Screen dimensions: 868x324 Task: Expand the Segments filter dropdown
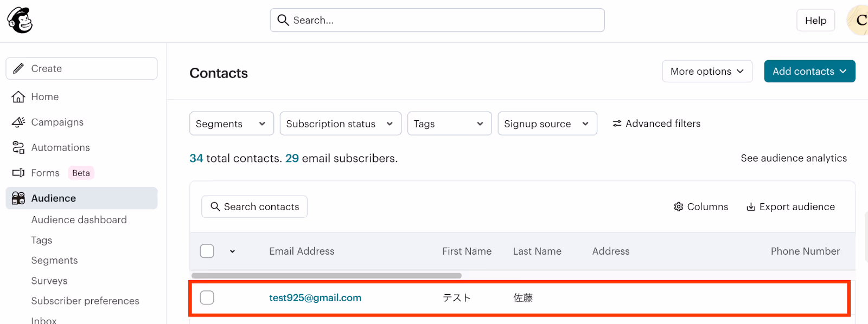(232, 124)
